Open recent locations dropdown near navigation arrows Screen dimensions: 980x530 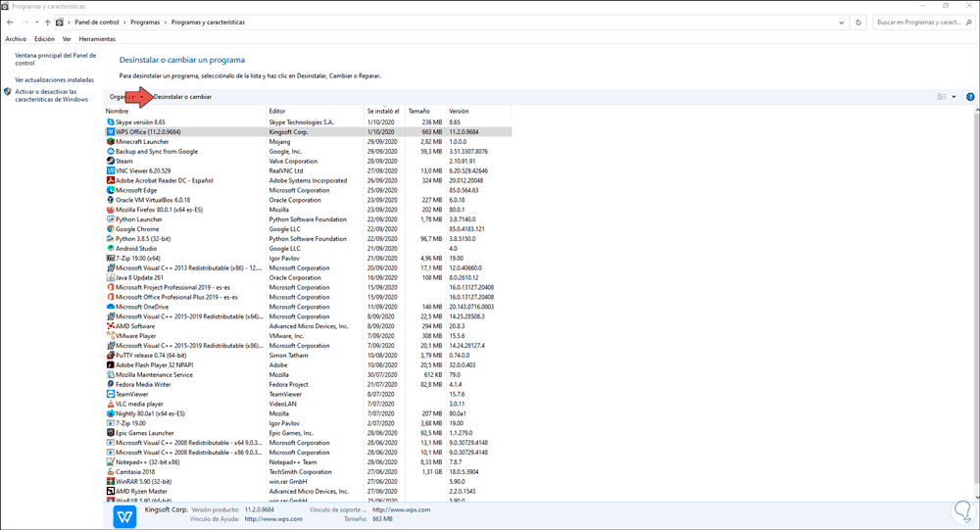[x=37, y=23]
